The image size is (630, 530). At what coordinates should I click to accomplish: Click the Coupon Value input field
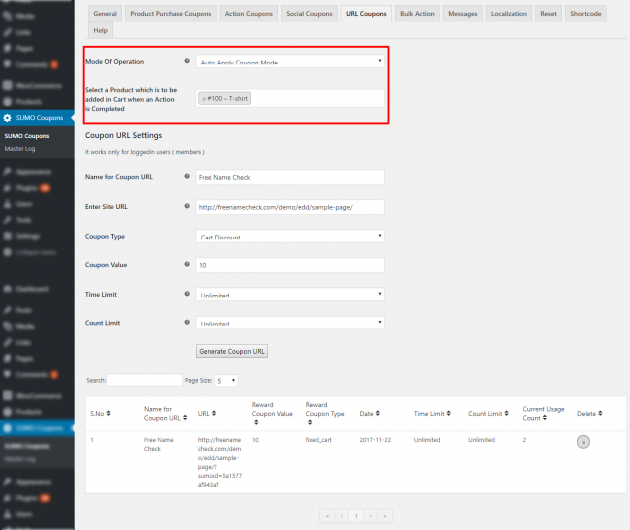290,265
